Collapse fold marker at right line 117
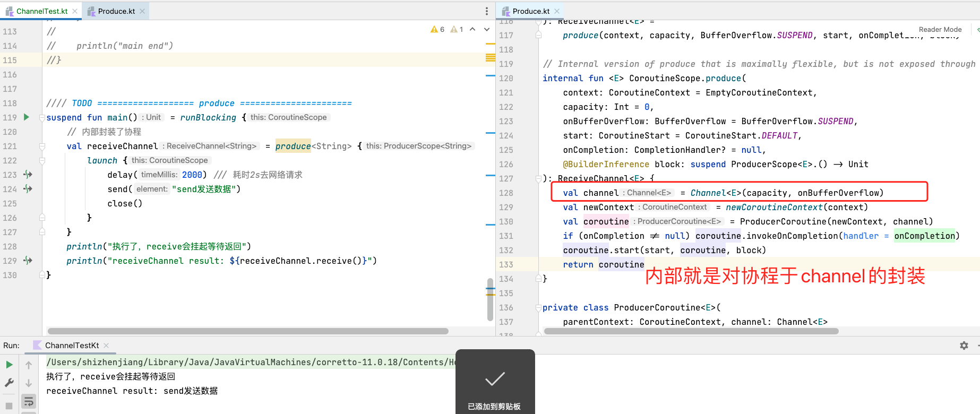Viewport: 980px width, 414px height. [538, 35]
